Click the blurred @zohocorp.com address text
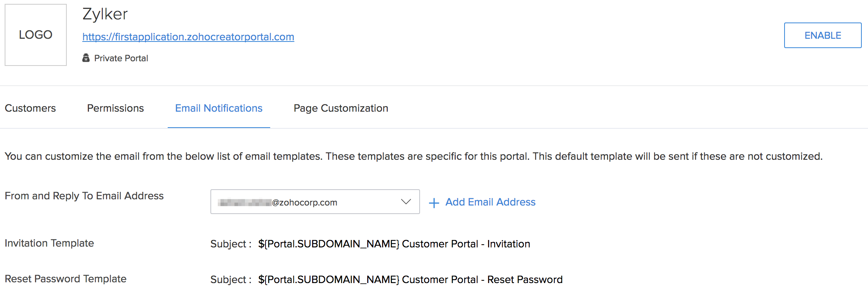 [x=278, y=202]
